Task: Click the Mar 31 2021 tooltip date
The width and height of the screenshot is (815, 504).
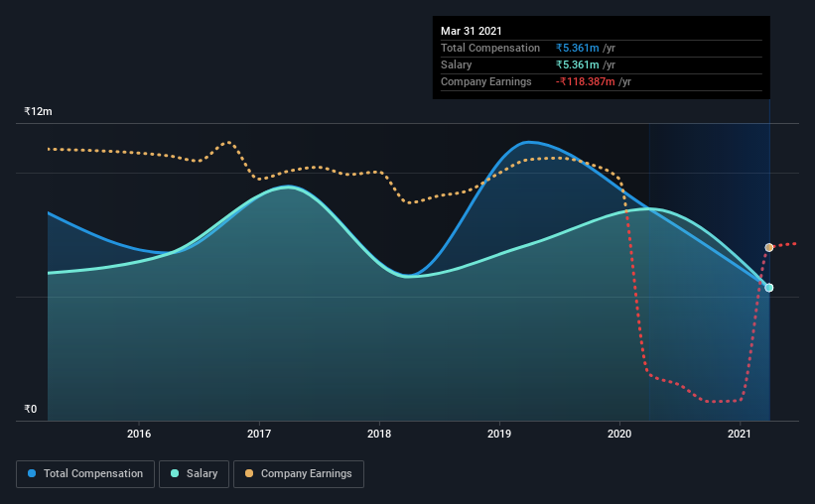Action: pyautogui.click(x=471, y=31)
